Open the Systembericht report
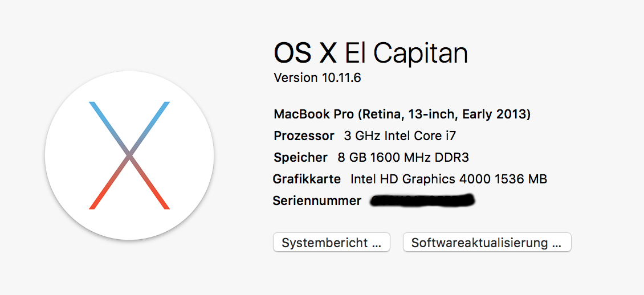Image resolution: width=644 pixels, height=295 pixels. point(332,243)
